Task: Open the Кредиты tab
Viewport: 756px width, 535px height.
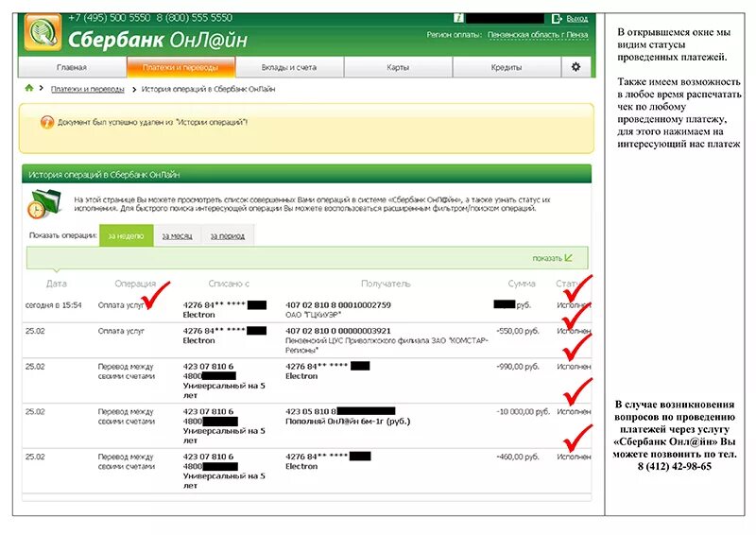Action: tap(507, 67)
